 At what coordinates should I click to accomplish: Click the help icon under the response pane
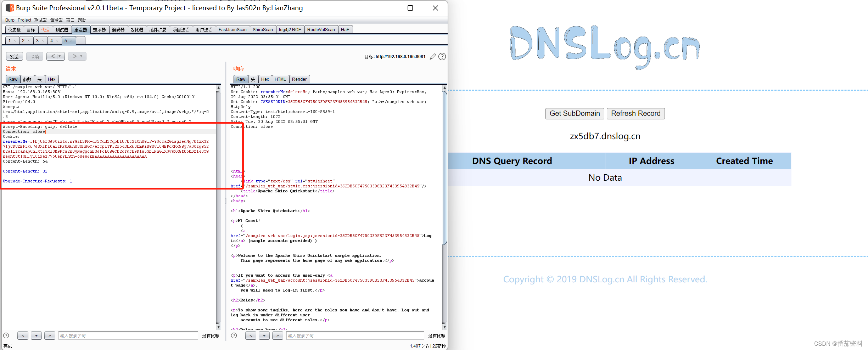(234, 335)
